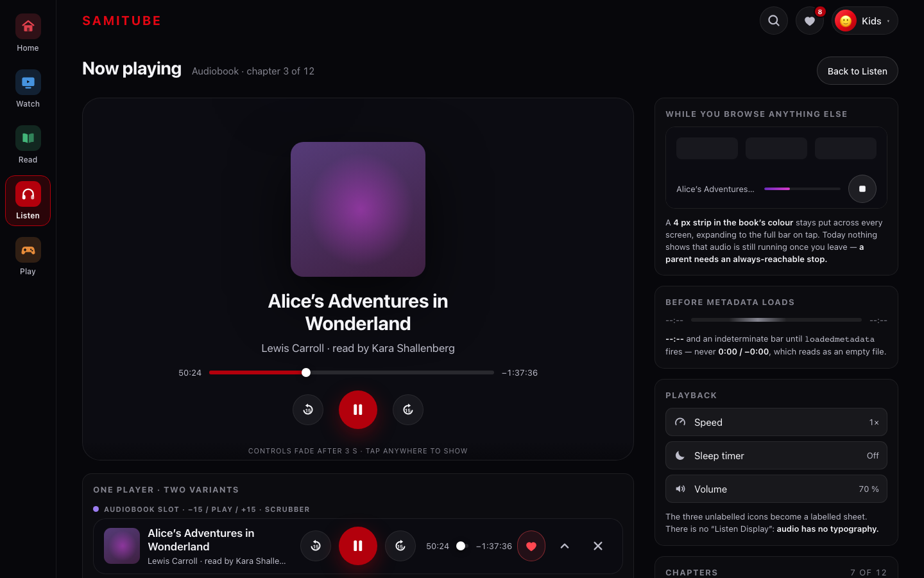
Task: Click 'Alice's Adventures…' label in mini strip
Action: coord(715,189)
